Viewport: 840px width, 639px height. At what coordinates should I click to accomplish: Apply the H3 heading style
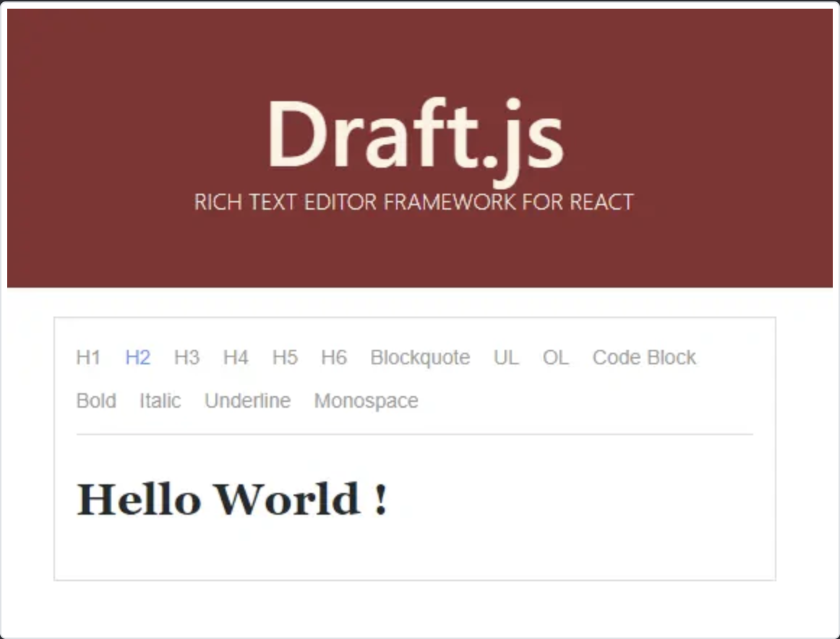187,357
